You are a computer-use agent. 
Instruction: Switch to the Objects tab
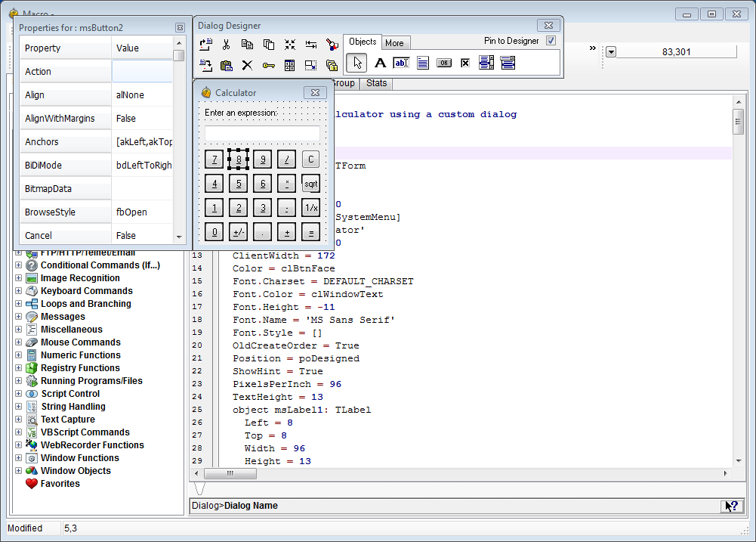pos(363,42)
